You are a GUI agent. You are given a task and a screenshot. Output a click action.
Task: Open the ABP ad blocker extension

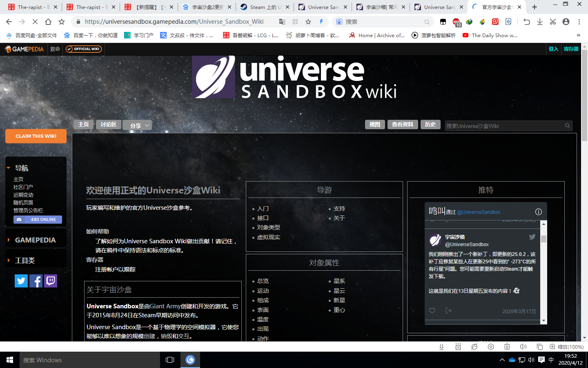tap(457, 22)
